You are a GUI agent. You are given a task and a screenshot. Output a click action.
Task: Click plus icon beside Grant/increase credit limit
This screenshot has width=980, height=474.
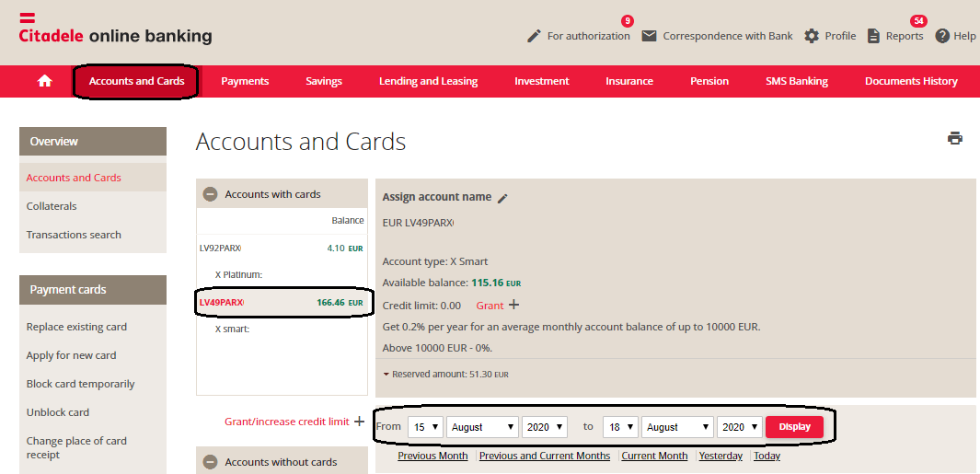tap(360, 422)
